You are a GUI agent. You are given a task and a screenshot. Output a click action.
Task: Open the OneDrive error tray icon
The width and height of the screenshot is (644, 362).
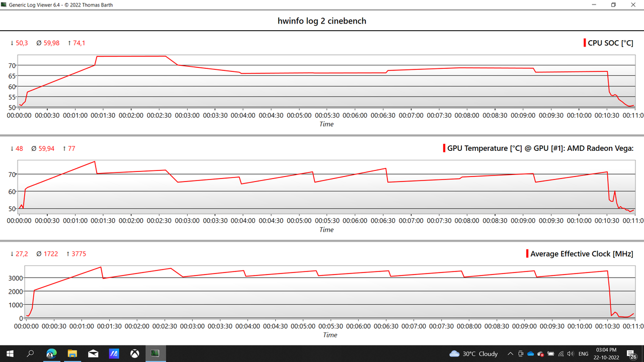540,354
